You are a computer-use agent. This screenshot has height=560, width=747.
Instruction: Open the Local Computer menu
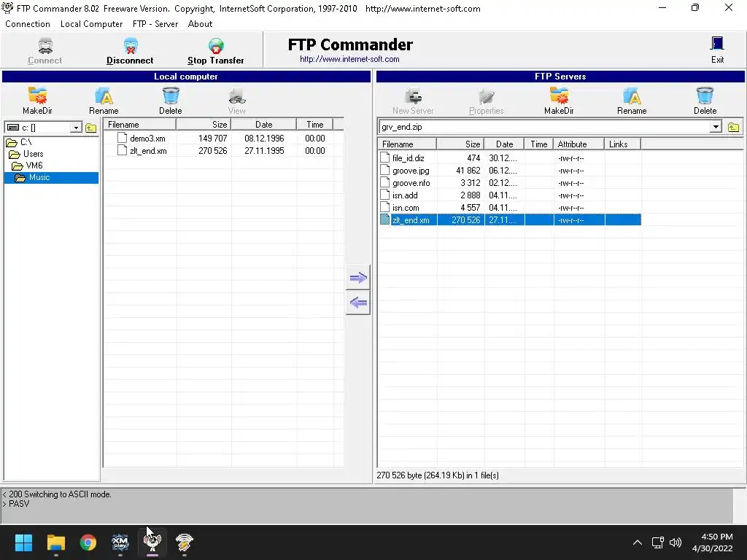click(91, 24)
